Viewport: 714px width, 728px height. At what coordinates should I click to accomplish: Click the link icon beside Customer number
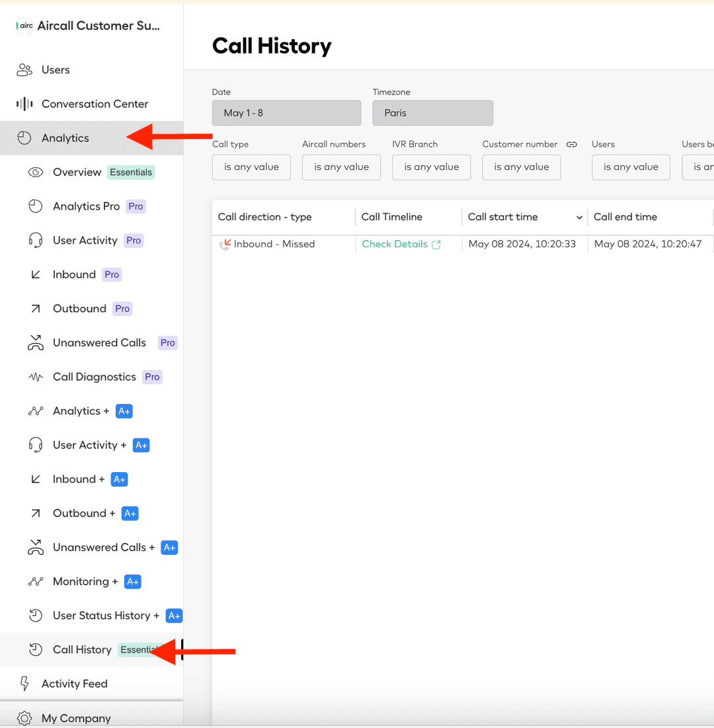click(572, 144)
